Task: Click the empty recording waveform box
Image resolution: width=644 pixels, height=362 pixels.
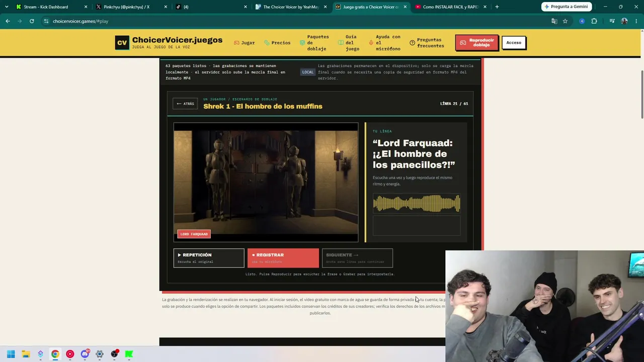Action: (417, 226)
